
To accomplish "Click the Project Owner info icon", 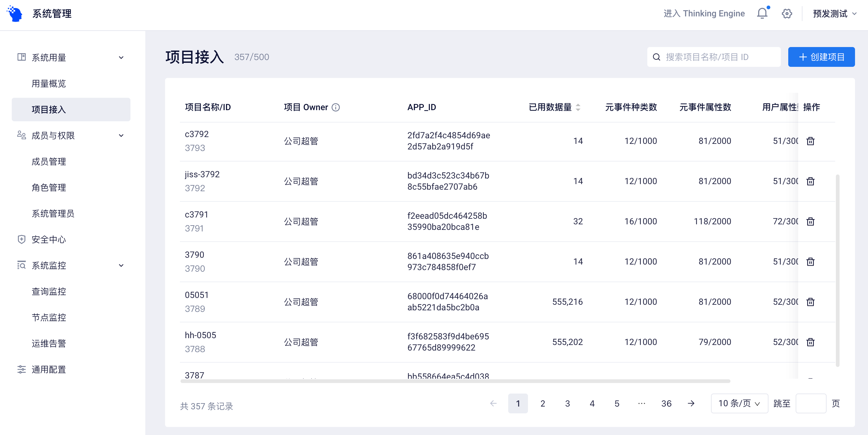I will click(x=336, y=107).
